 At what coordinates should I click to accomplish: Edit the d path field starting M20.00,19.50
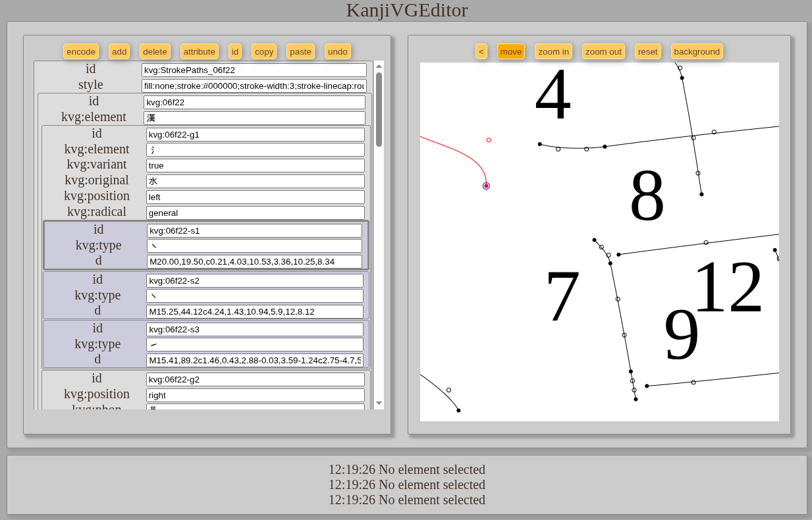coord(254,261)
